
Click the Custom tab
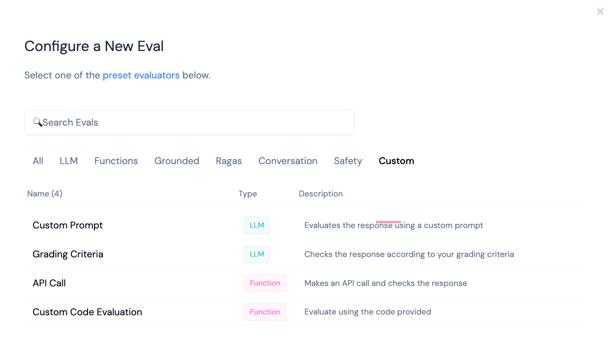(396, 161)
